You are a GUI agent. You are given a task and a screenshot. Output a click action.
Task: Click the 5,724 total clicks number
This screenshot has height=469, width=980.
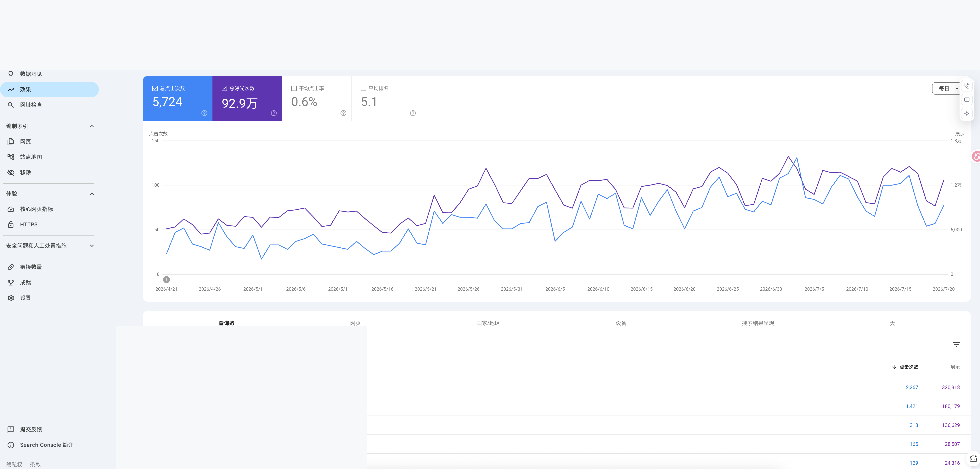point(167,102)
